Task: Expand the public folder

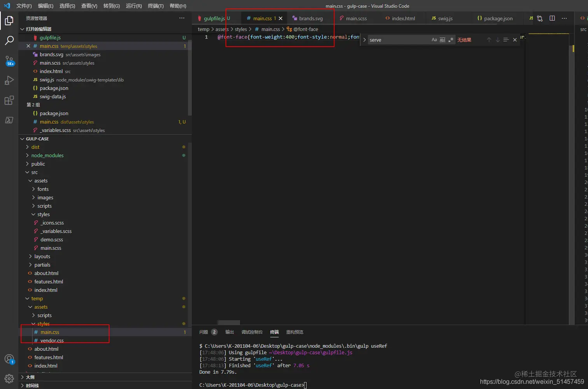Action: coord(38,164)
